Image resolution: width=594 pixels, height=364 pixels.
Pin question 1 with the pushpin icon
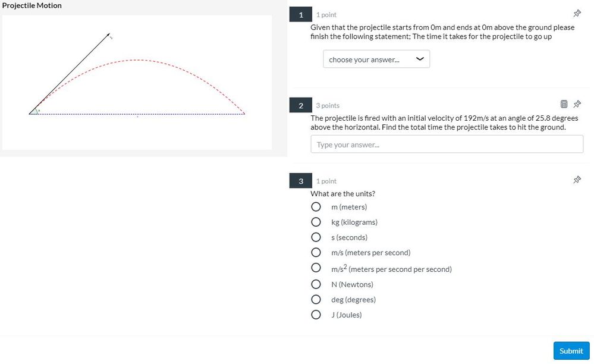coord(577,14)
